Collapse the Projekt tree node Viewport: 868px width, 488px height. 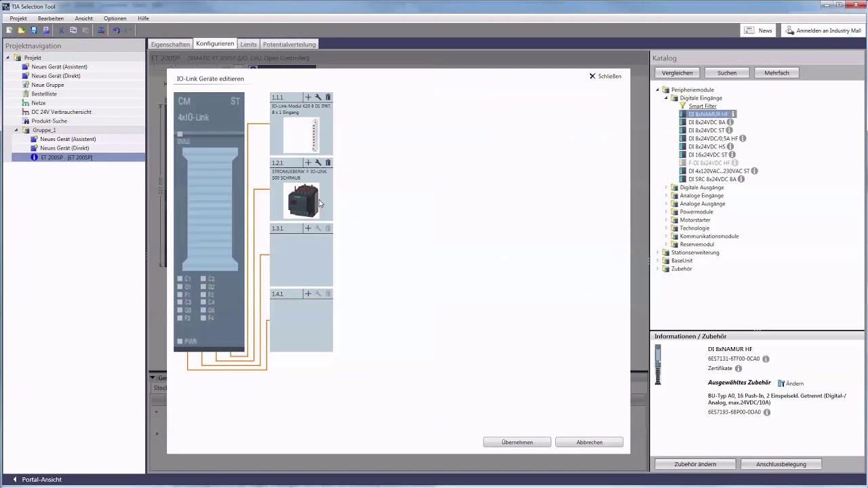(8, 58)
